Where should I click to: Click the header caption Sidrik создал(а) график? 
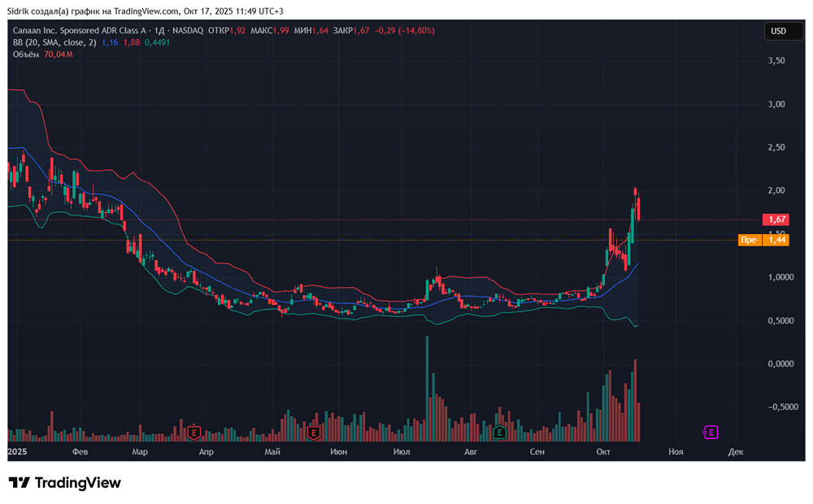(56, 11)
